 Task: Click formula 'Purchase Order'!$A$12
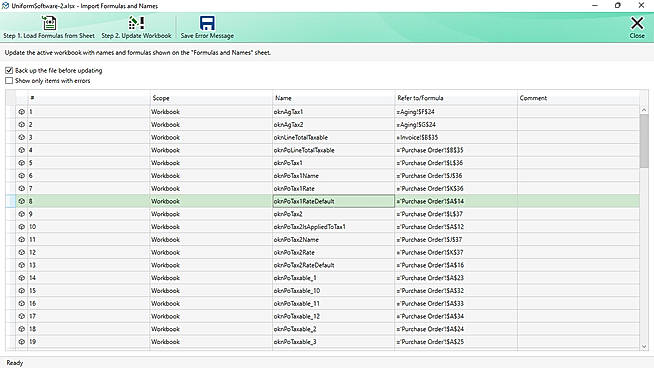tap(456, 227)
